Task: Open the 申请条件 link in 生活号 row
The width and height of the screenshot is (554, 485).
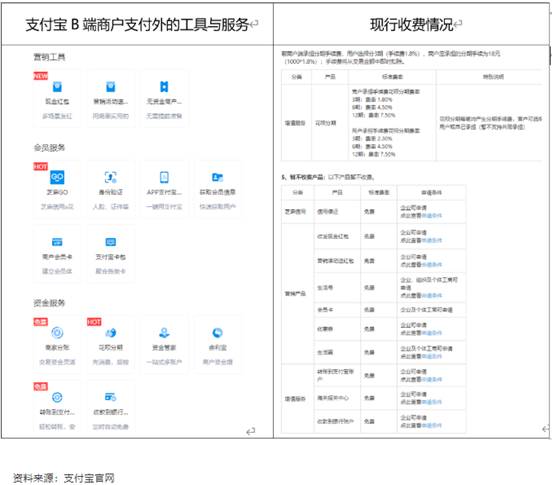Action: (431, 295)
